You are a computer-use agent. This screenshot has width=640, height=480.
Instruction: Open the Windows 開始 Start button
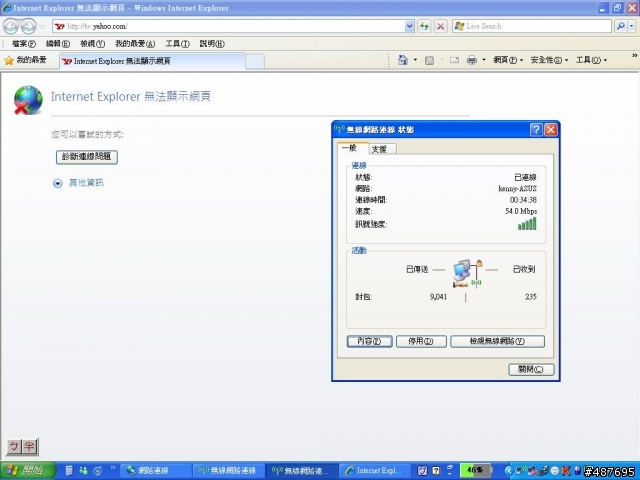[27, 471]
